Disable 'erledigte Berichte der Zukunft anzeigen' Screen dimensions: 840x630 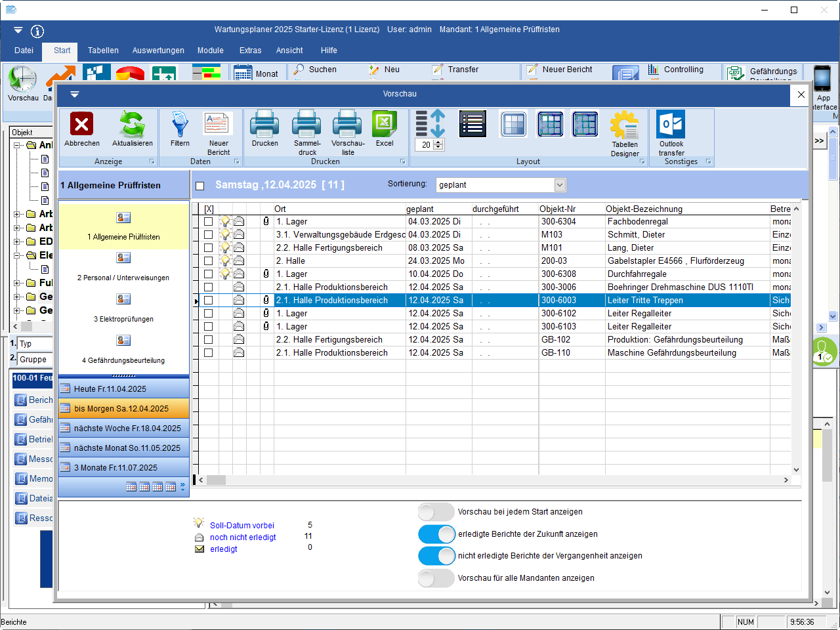pyautogui.click(x=436, y=534)
